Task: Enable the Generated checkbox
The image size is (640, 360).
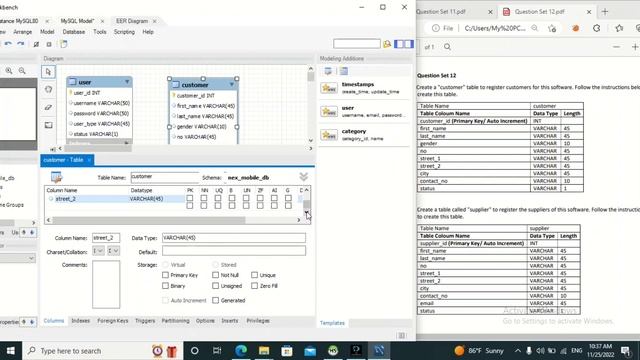Action: [216, 300]
